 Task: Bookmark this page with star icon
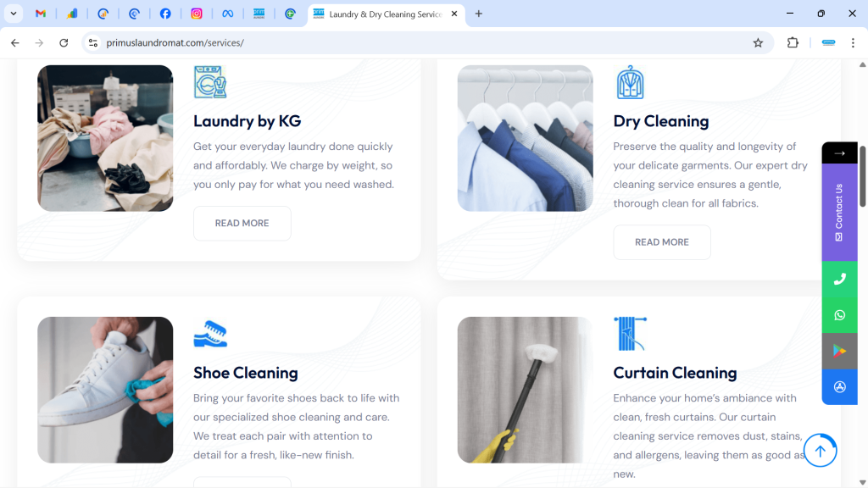(x=758, y=43)
